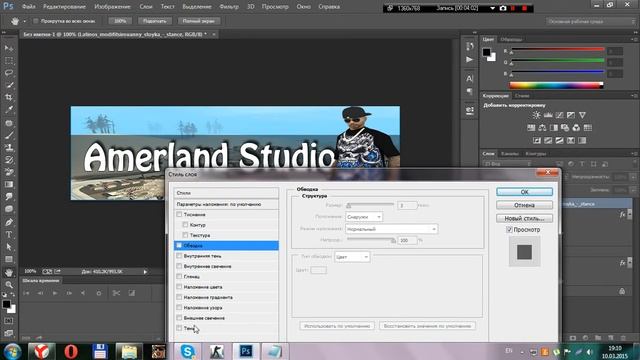Add Vibrance triangle adjustment icon

coord(582,115)
